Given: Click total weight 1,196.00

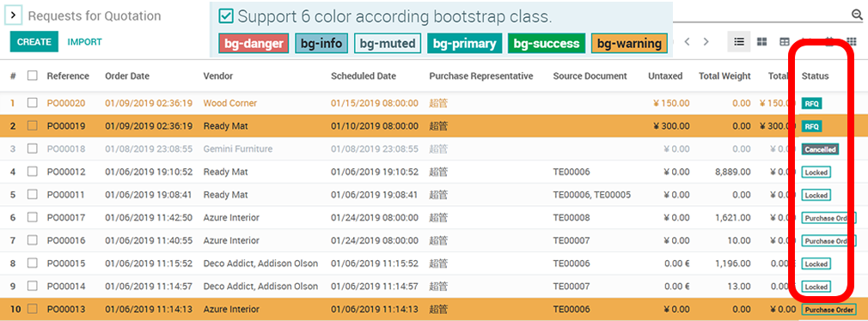Looking at the screenshot, I should click(x=733, y=263).
